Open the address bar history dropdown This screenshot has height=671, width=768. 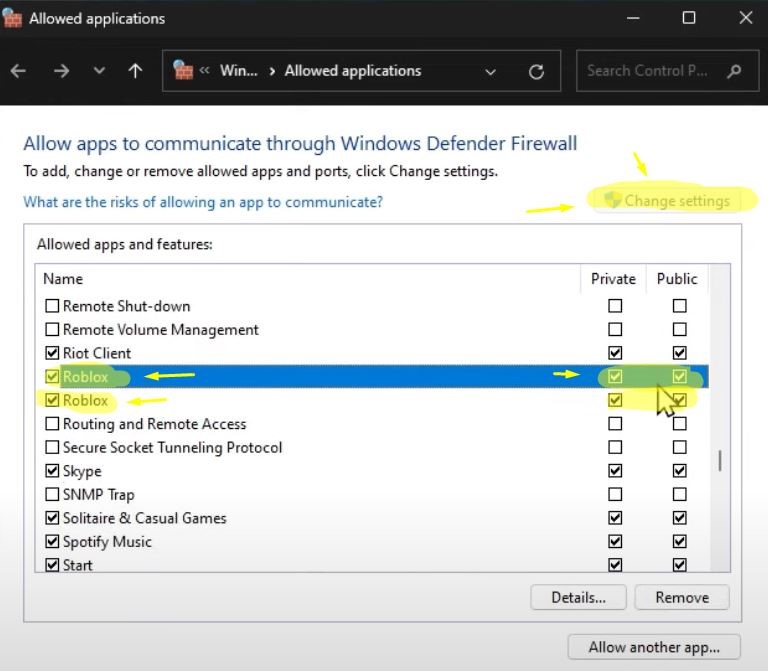pos(490,72)
